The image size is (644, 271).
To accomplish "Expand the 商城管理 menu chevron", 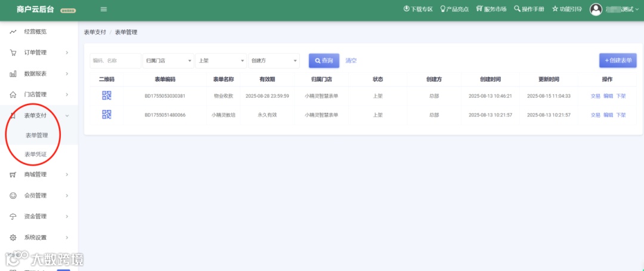I will [67, 175].
